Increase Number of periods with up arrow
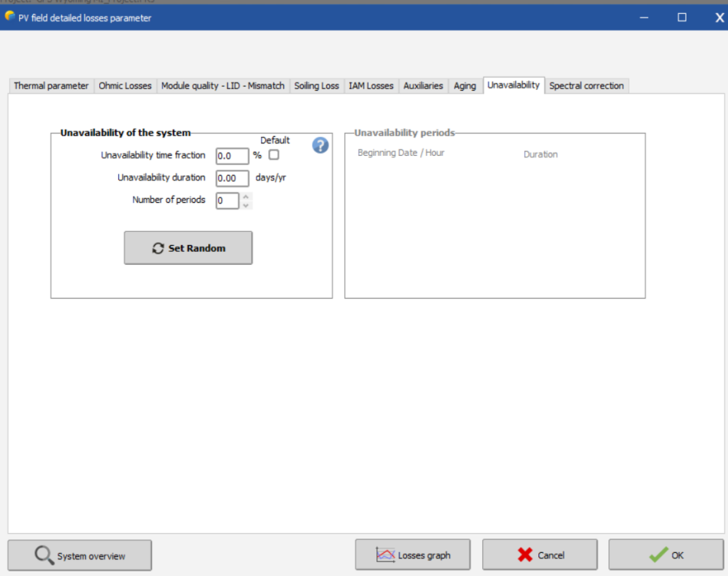The image size is (728, 576). 246,197
